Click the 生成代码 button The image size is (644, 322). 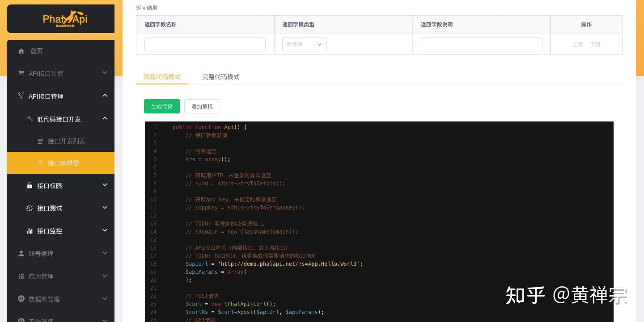coord(161,106)
